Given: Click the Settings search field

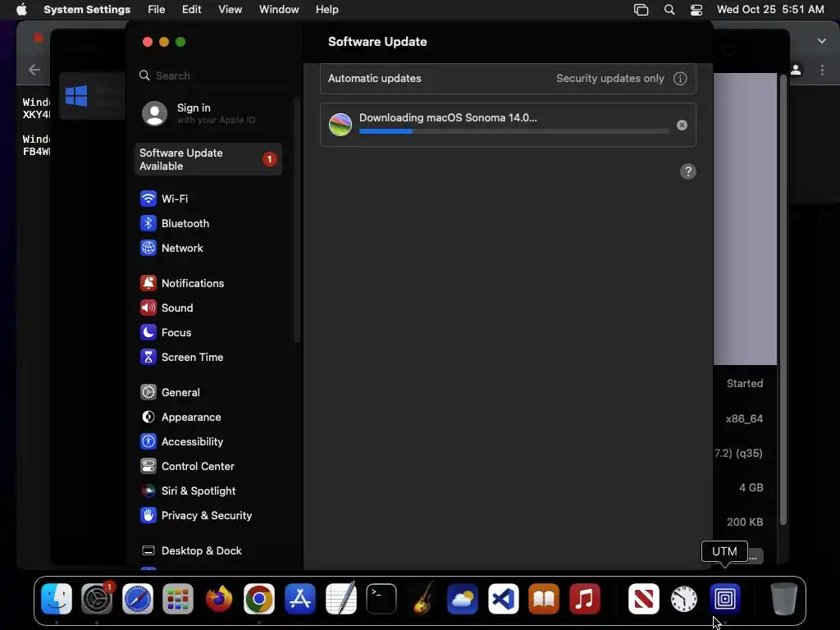Looking at the screenshot, I should pyautogui.click(x=214, y=76).
